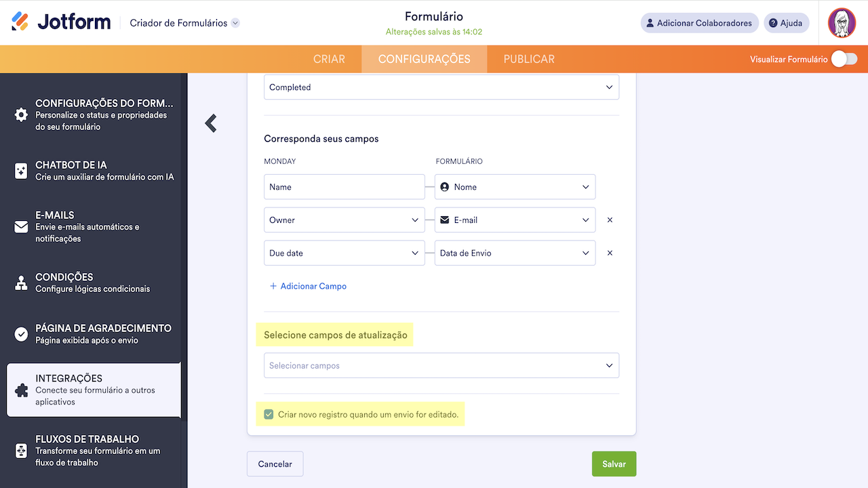Toggle the Visualizar Formulário switch
The image size is (868, 488).
tap(844, 59)
